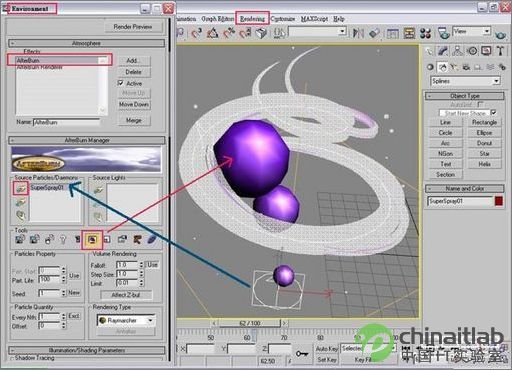Image resolution: width=512 pixels, height=370 pixels.
Task: Collapse the Name and Color rollout
Action: (x=464, y=188)
